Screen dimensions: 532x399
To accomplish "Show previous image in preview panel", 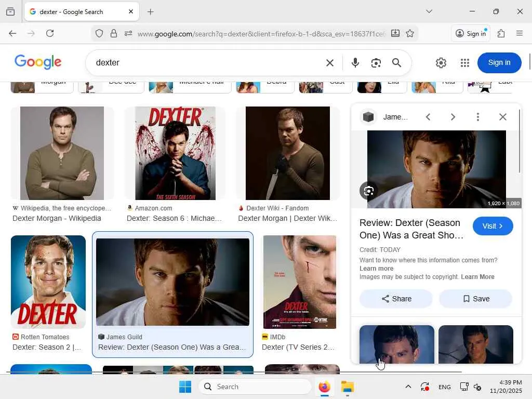I will coord(428,117).
